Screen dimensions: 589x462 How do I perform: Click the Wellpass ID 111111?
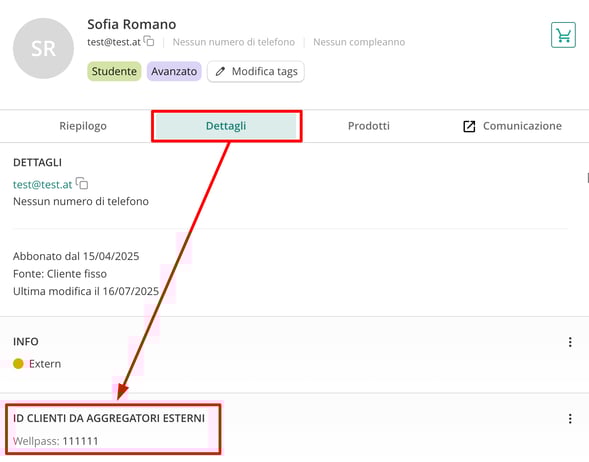pos(80,441)
